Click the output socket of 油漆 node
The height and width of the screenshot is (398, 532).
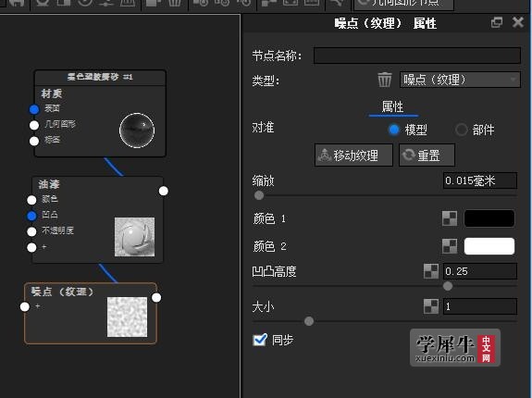[x=164, y=191]
